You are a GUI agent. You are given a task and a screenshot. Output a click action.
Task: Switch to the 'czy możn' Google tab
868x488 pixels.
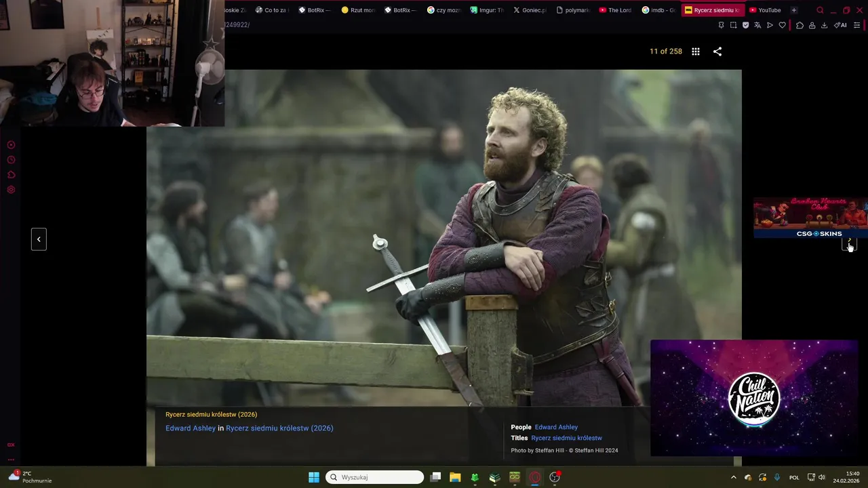tap(443, 10)
